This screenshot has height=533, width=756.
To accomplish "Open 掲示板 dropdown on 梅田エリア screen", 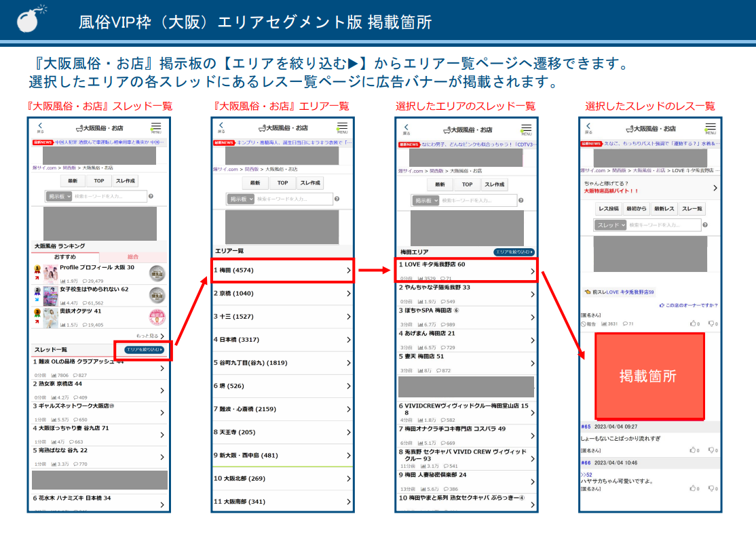I will click(x=426, y=201).
